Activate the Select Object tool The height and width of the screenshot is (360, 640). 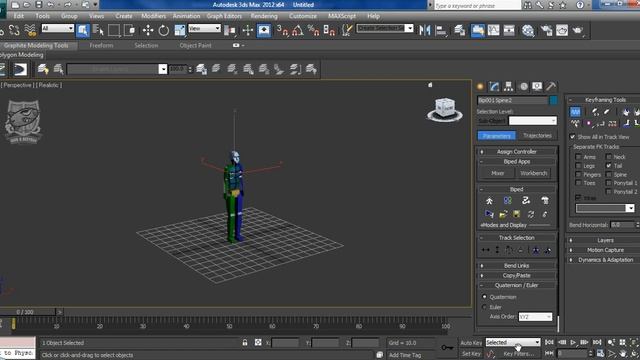[x=82, y=30]
